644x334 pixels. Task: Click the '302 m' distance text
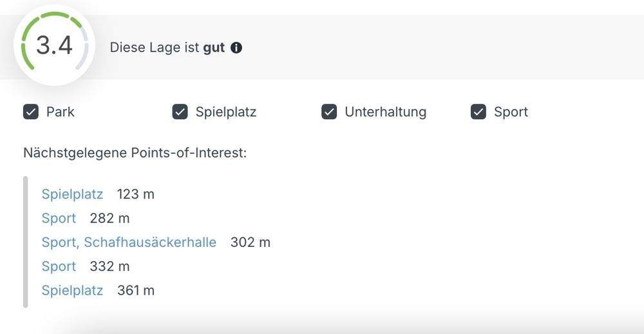point(251,242)
